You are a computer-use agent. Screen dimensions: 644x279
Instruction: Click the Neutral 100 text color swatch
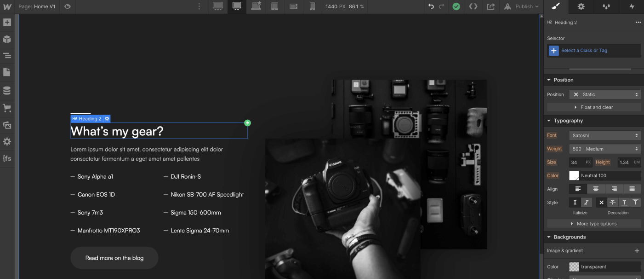pyautogui.click(x=574, y=175)
